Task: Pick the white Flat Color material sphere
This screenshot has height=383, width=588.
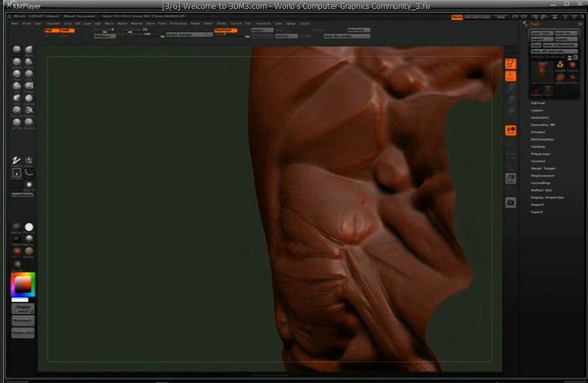Action: tap(29, 227)
